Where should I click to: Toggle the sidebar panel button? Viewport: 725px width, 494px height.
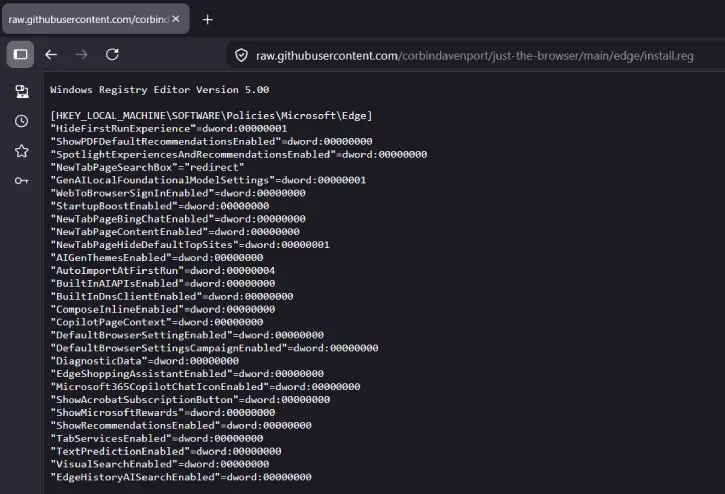point(20,55)
